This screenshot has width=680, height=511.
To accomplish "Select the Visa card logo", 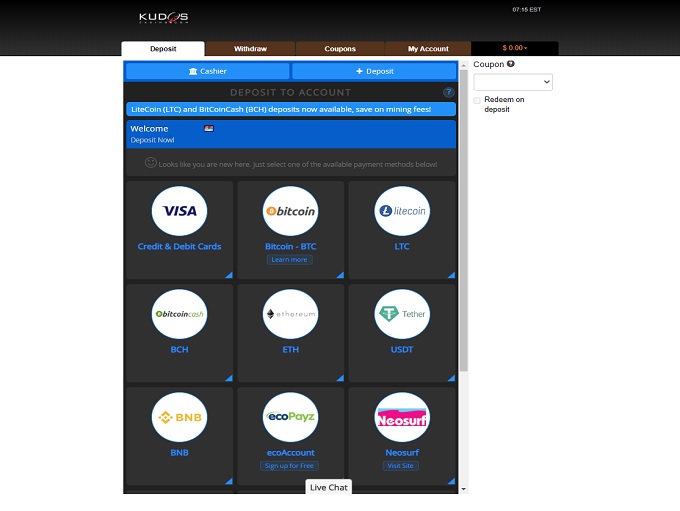I will [180, 211].
